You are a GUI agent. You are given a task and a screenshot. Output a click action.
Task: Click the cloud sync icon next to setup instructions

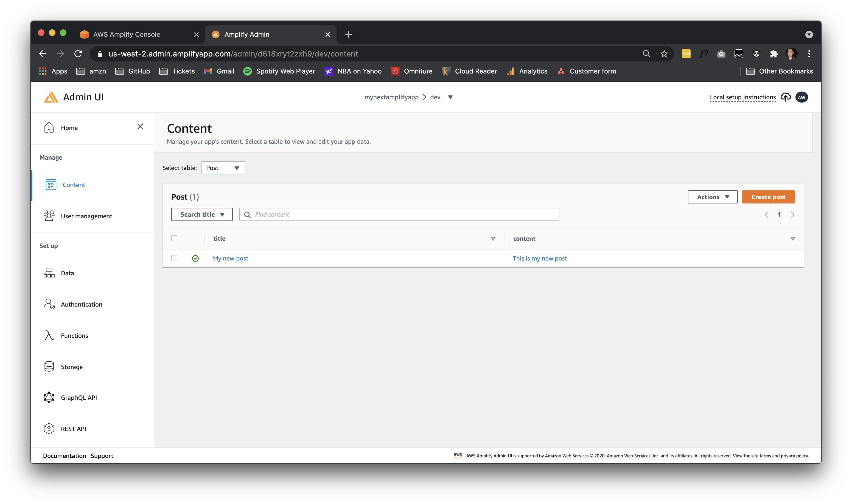tap(786, 97)
